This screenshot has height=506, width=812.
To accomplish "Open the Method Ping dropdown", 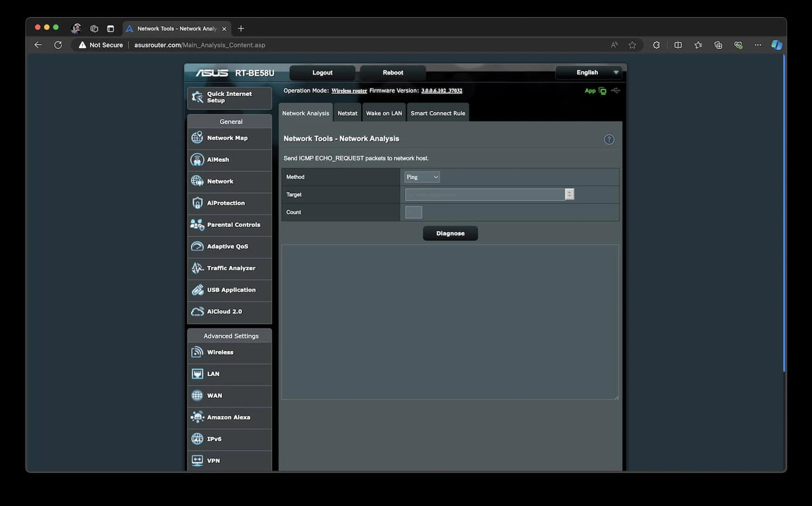I will [422, 177].
